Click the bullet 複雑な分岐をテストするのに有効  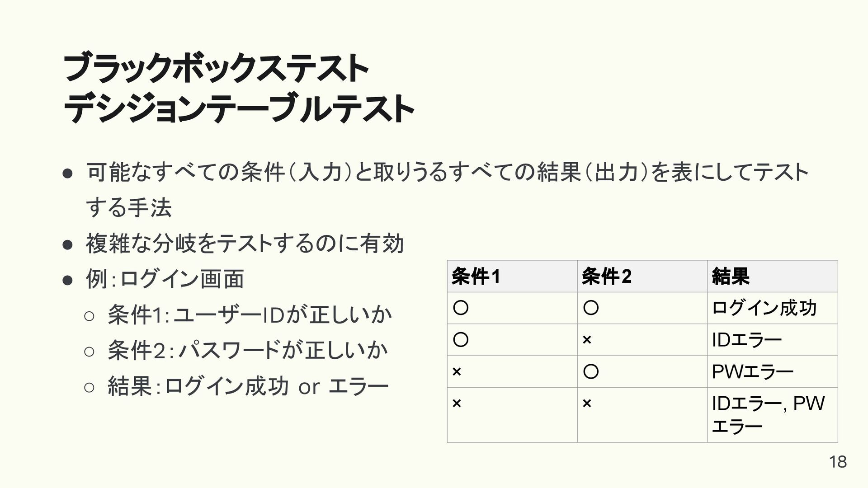tap(245, 244)
